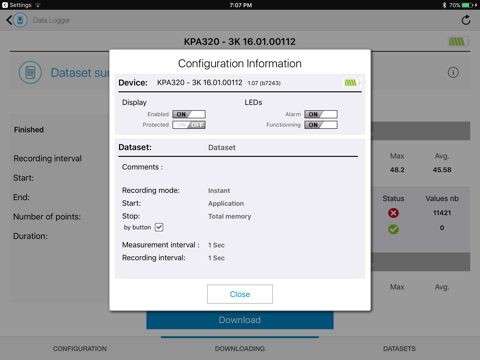
Task: Click the Stop value Total memory
Action: point(230,216)
